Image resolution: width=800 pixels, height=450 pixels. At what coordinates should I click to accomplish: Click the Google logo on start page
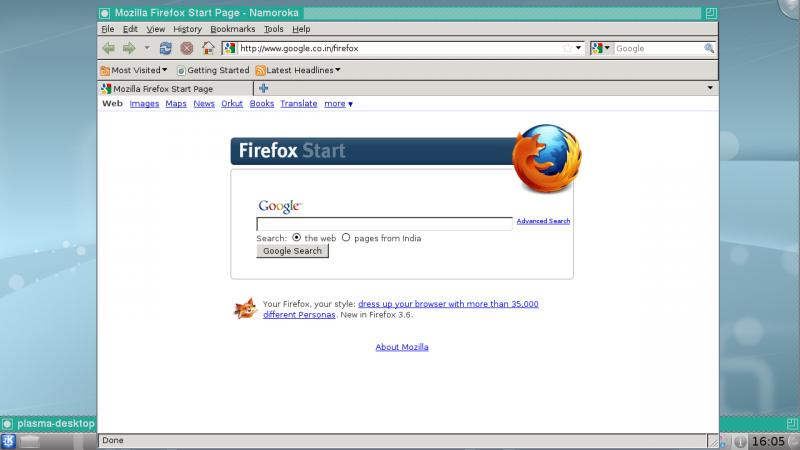pos(280,206)
